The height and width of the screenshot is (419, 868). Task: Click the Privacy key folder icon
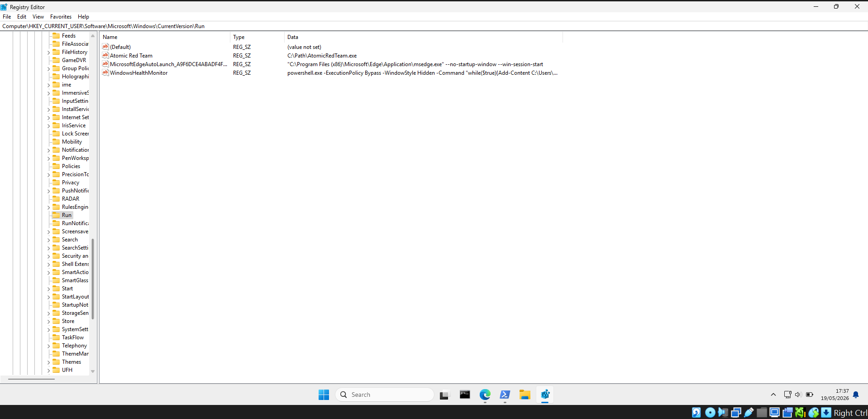[56, 183]
